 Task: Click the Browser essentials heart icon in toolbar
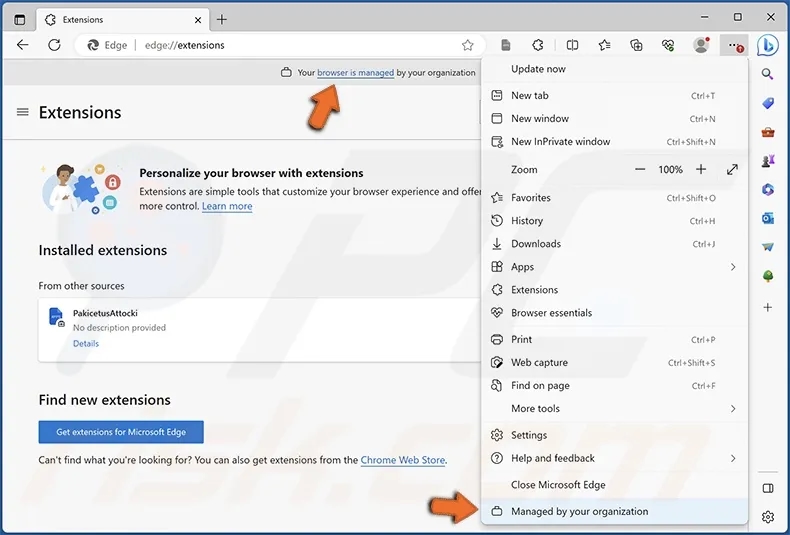pyautogui.click(x=668, y=45)
